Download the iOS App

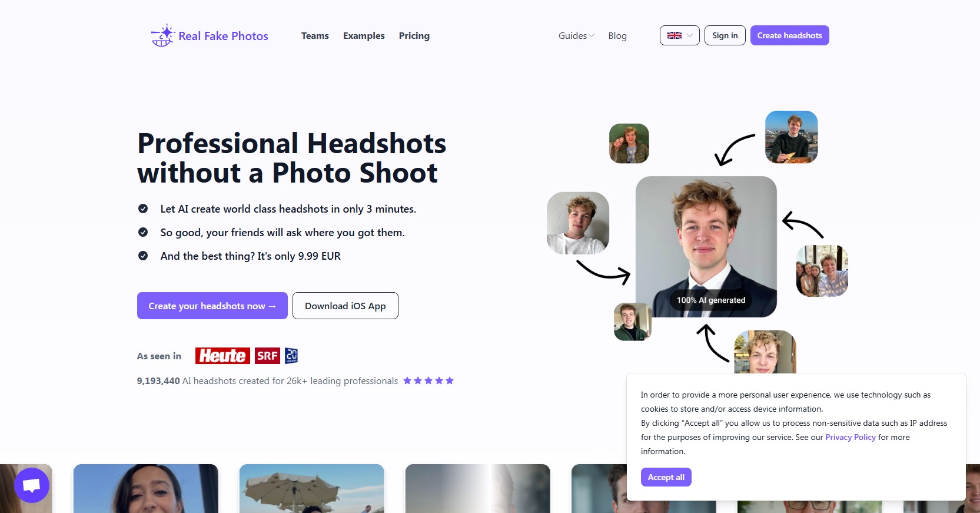pyautogui.click(x=346, y=306)
